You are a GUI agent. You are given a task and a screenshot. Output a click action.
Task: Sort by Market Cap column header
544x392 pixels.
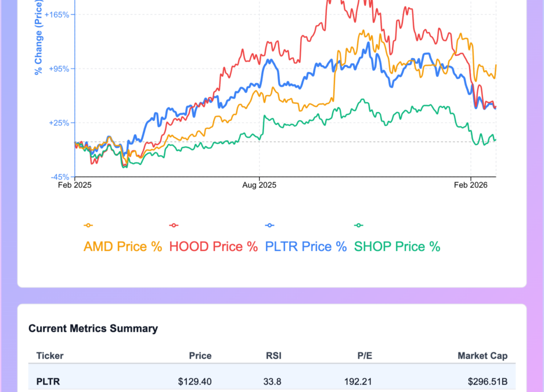[482, 355]
